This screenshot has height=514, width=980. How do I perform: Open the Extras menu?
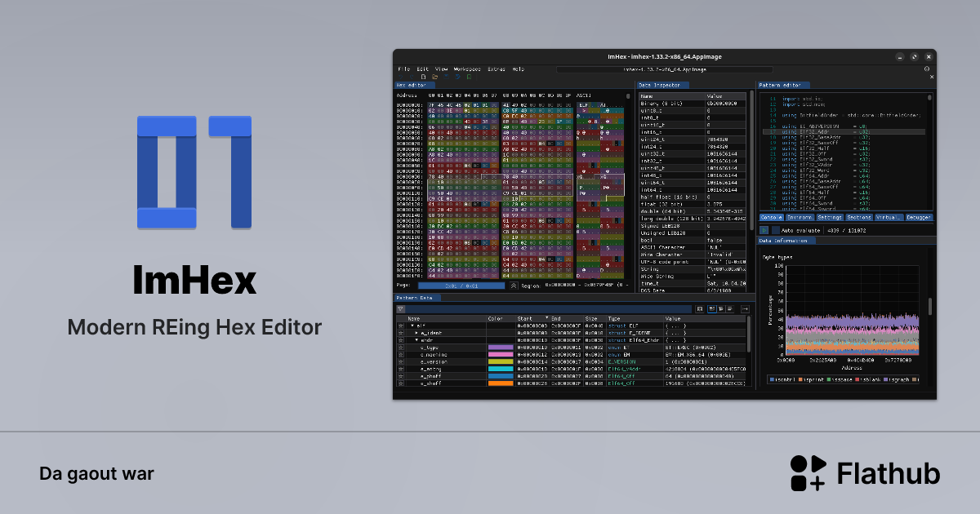(x=495, y=69)
